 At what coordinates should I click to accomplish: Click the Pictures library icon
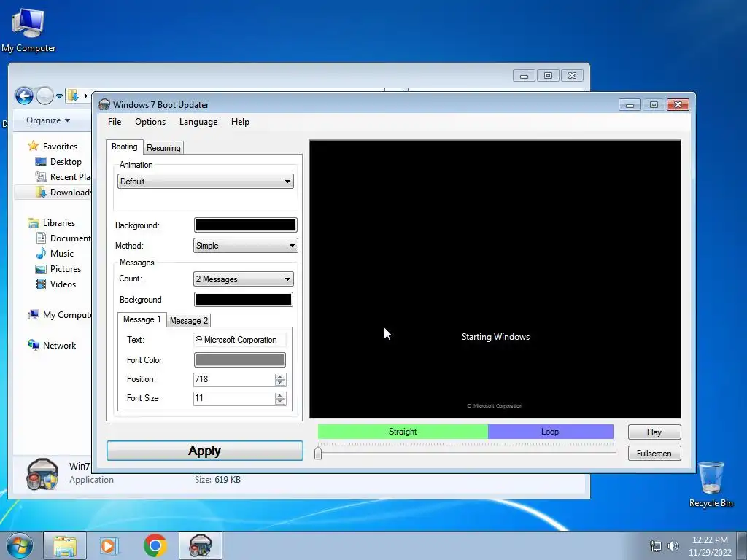point(41,268)
